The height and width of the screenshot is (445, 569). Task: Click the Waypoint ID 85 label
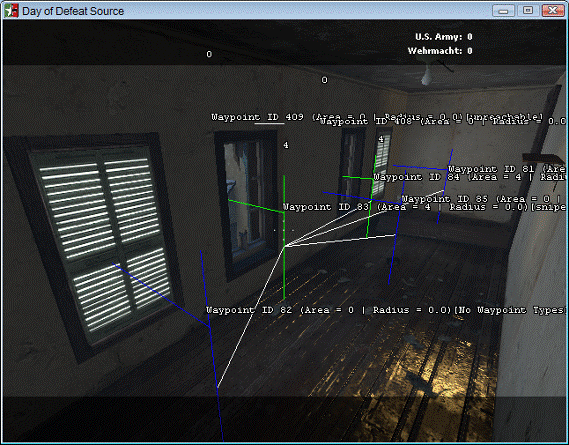pyautogui.click(x=445, y=199)
